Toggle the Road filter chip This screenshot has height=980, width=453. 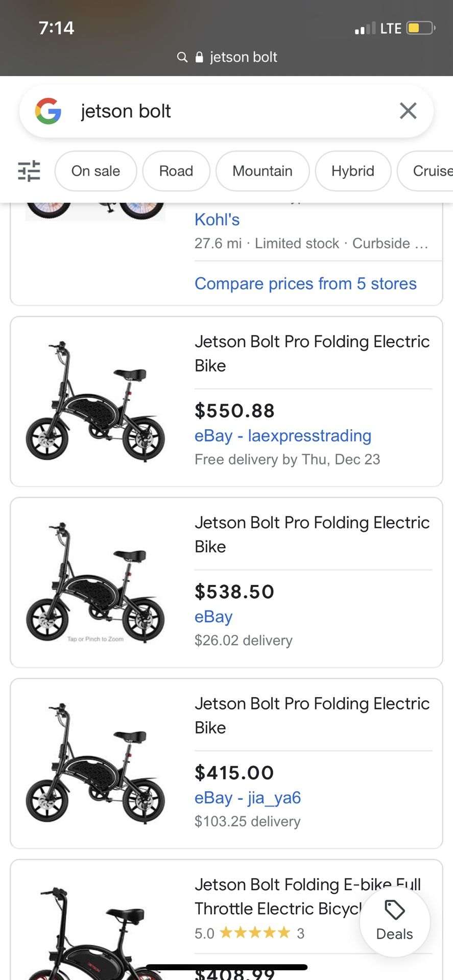click(x=176, y=171)
